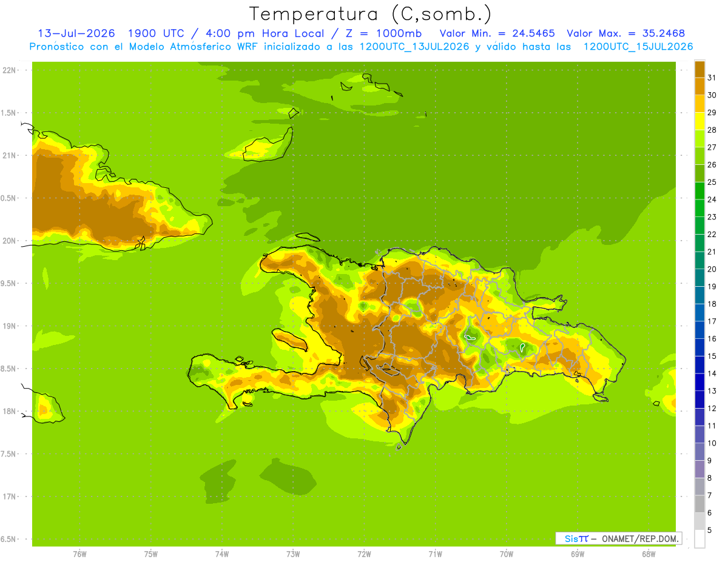Click the green legend band between 23 and 24
728x562 pixels.
(x=699, y=208)
